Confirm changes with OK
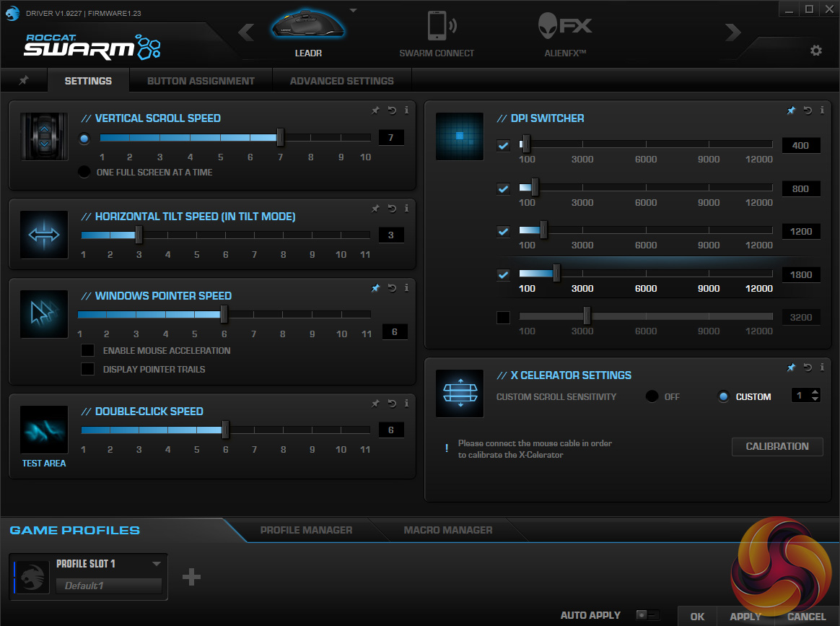 tap(697, 617)
